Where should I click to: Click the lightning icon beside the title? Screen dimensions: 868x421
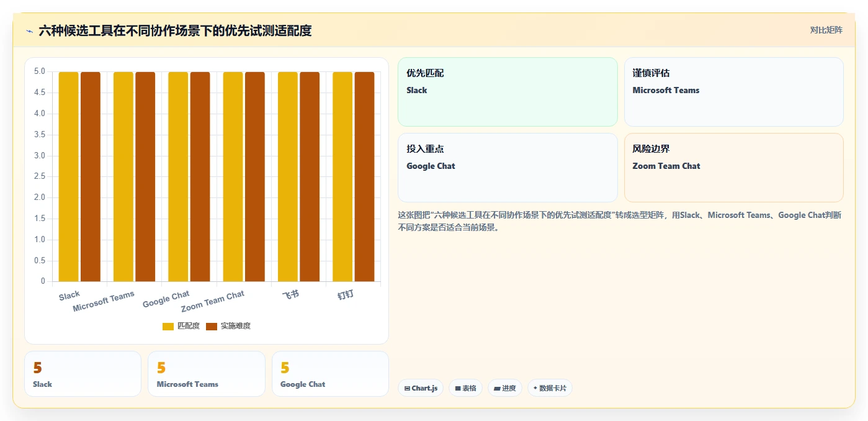tap(29, 30)
